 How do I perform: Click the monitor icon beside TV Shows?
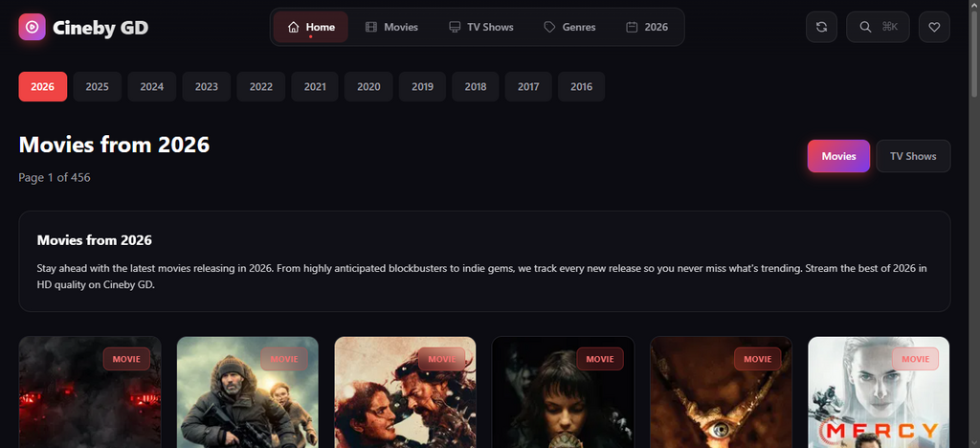point(455,27)
